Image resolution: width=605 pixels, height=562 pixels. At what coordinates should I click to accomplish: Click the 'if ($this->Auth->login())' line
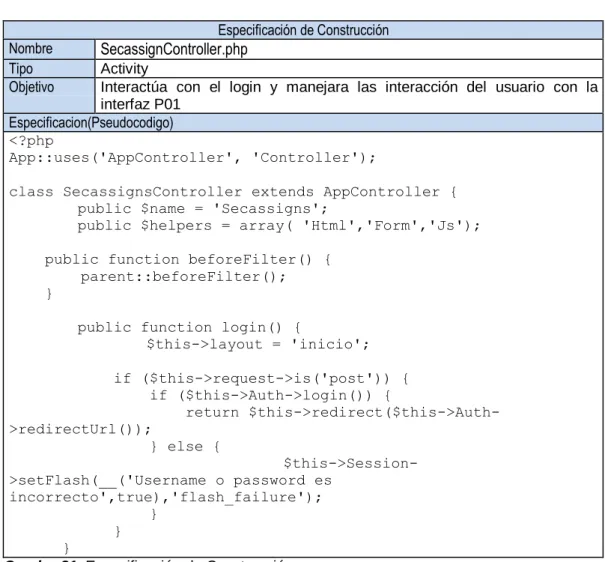(270, 395)
